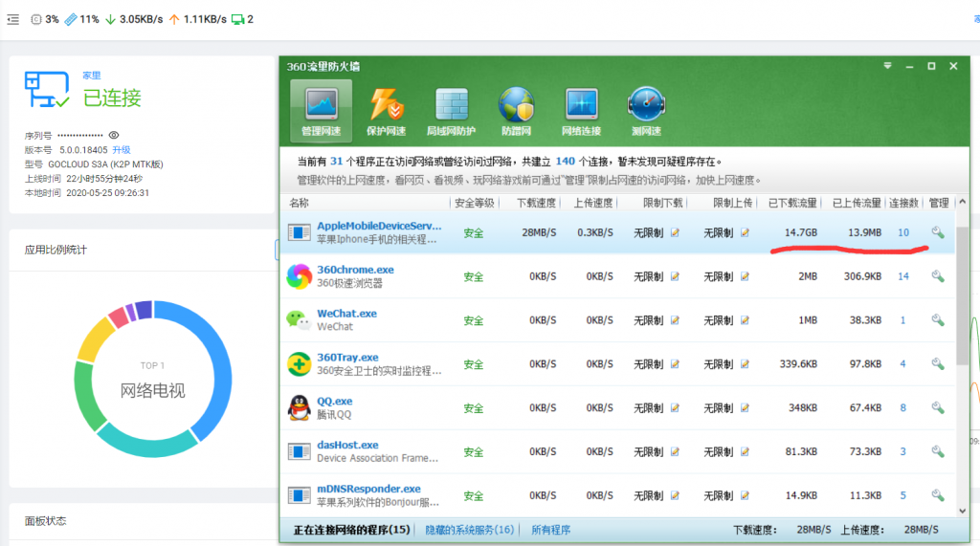The image size is (980, 546).
Task: Click the 360Tray.exe app icon
Action: coord(299,363)
